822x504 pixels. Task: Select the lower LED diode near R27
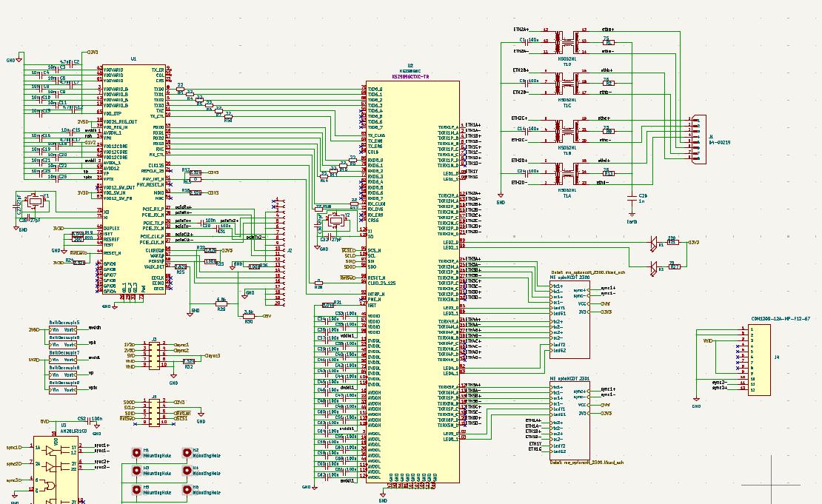pos(654,268)
